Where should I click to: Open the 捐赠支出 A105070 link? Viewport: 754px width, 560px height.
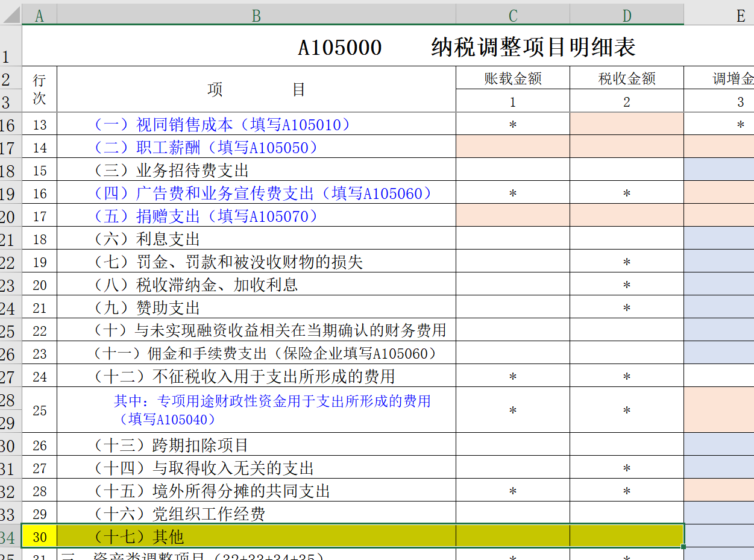[206, 216]
